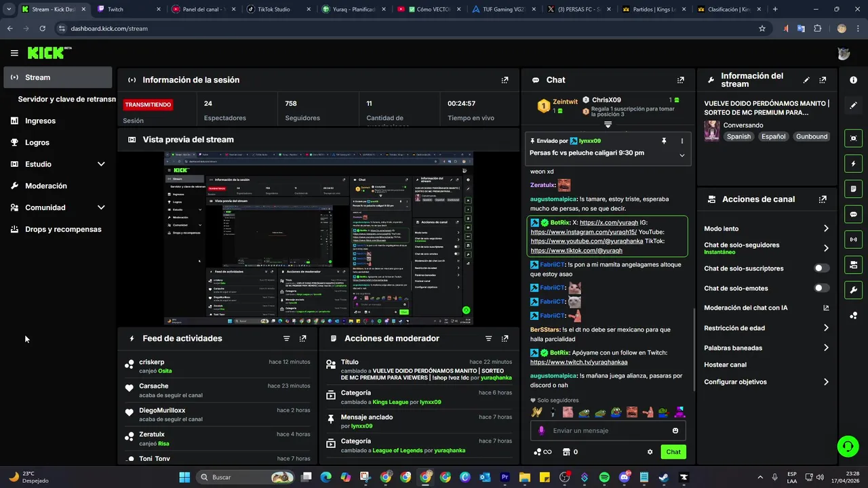Screen dimensions: 868x488
Task: Open Servidor y clave de retransmisión
Action: [66, 99]
